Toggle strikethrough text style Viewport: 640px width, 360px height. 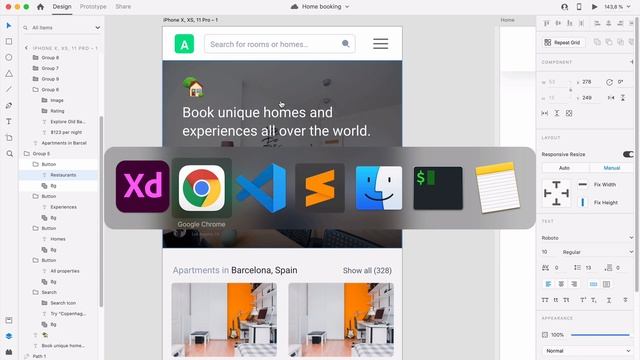point(625,300)
